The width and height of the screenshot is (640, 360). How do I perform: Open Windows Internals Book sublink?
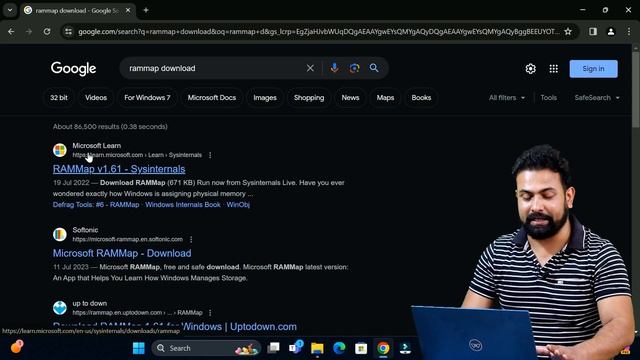pos(183,204)
